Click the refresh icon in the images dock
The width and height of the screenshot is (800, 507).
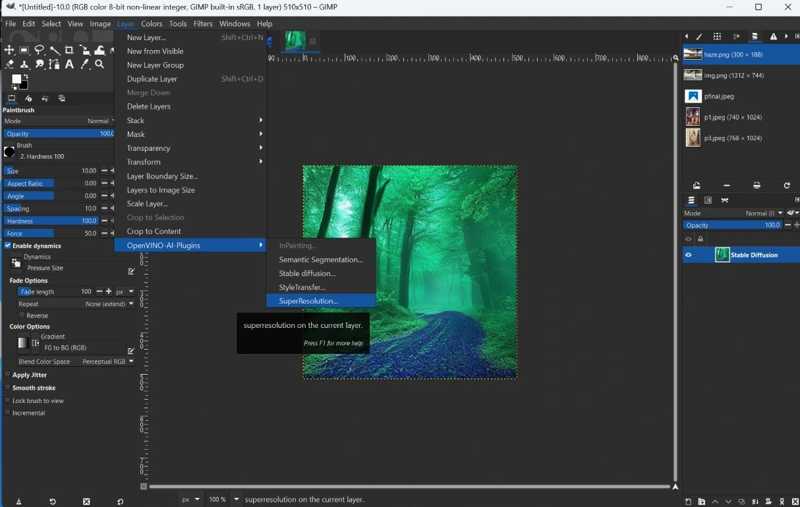787,185
